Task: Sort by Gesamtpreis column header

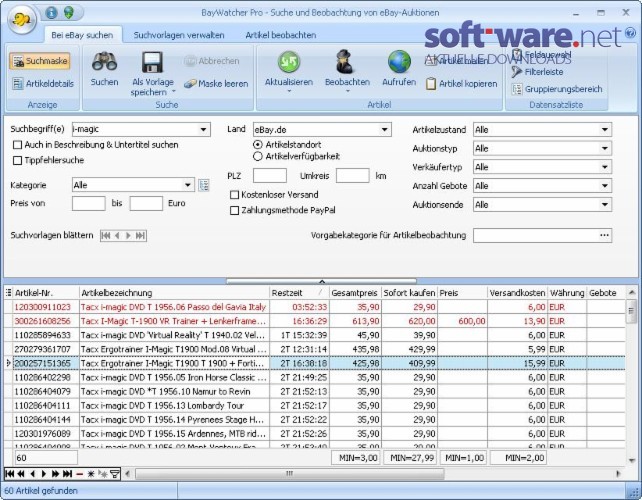Action: (x=355, y=293)
